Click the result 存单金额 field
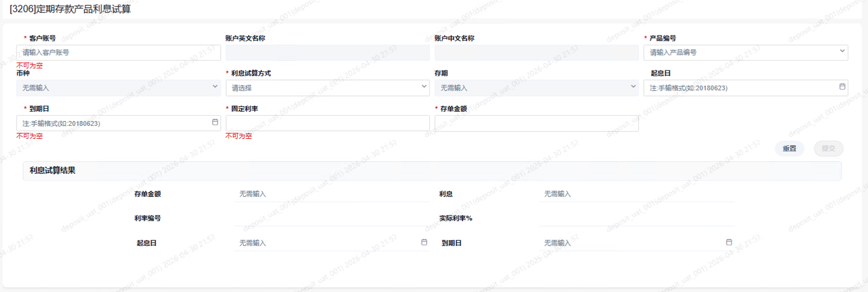The width and height of the screenshot is (868, 292). [x=332, y=194]
